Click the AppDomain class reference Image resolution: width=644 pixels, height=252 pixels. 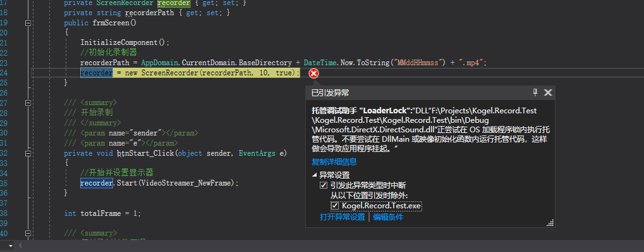coord(159,63)
